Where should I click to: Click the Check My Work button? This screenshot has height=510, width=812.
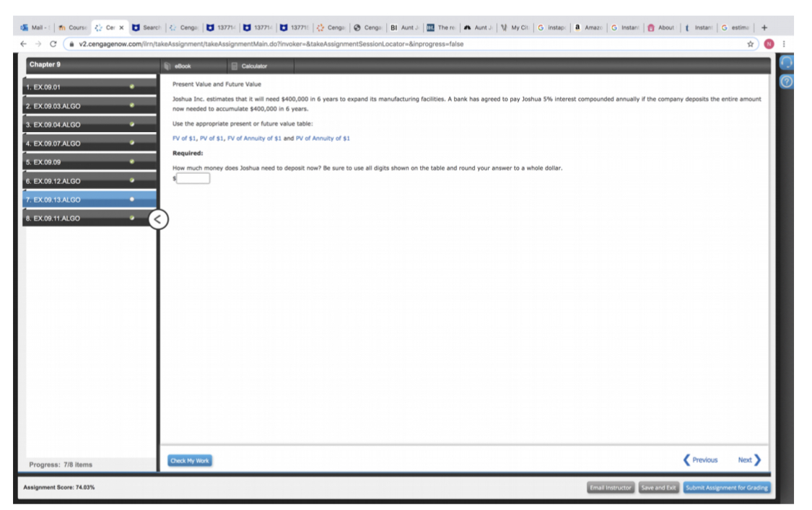coord(190,460)
